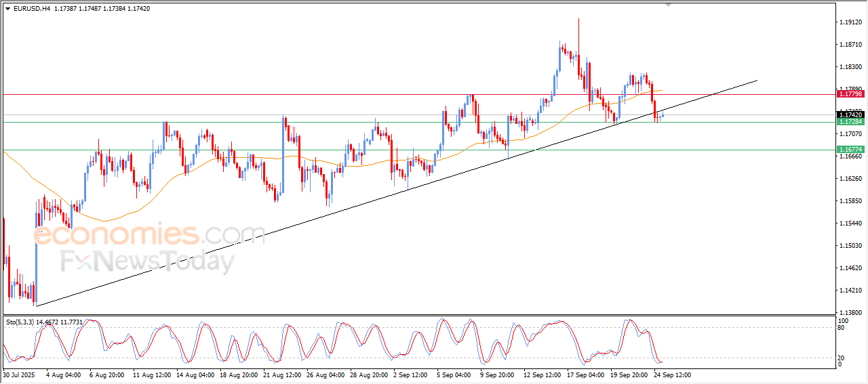
Task: Click the 1.15850 price scale value
Action: click(850, 201)
